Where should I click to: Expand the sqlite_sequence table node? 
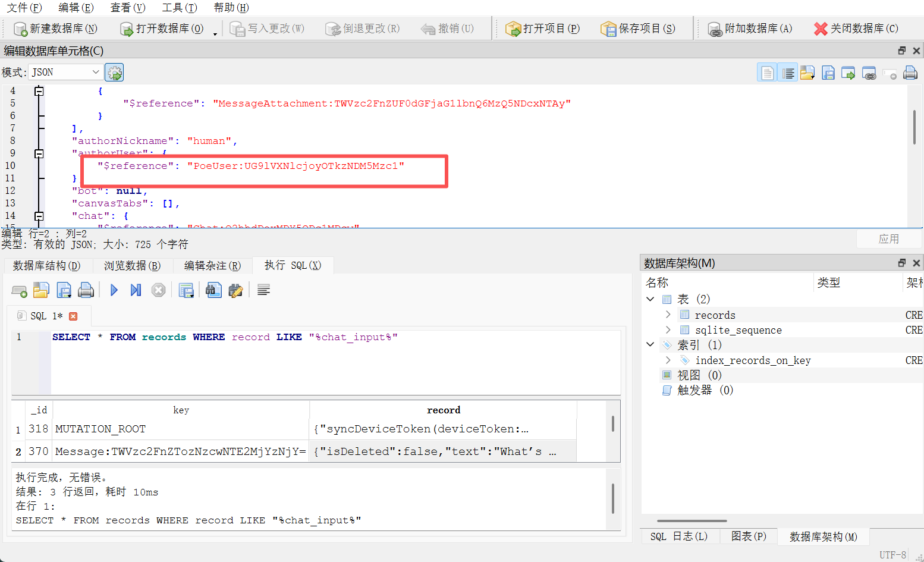coord(668,329)
